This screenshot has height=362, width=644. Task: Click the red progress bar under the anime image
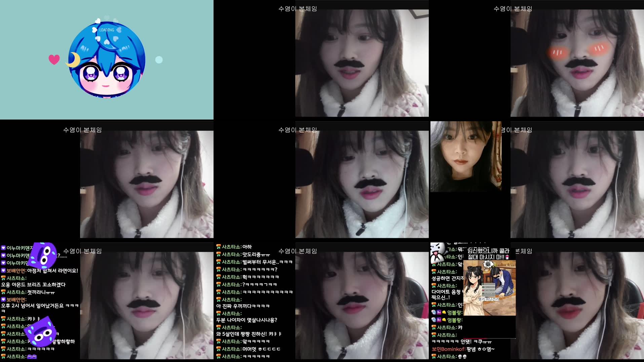(x=475, y=338)
